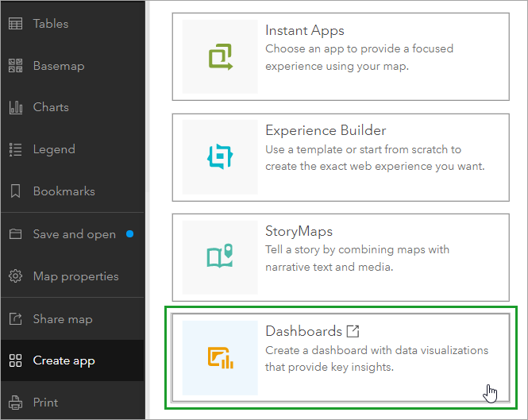Open Map properties
The width and height of the screenshot is (528, 420).
[73, 276]
